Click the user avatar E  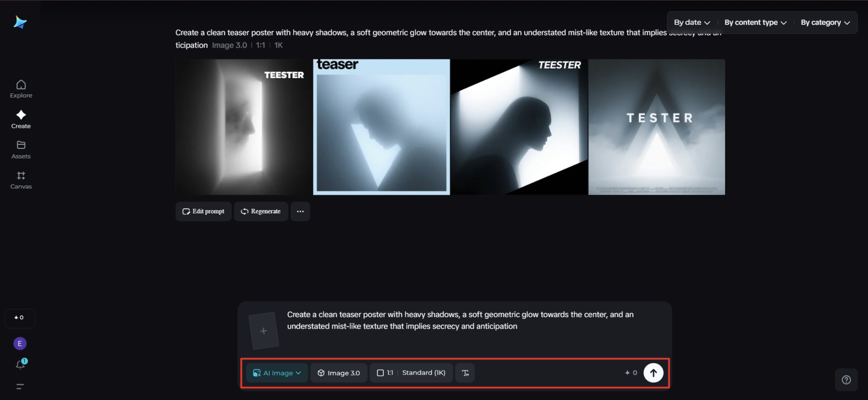pyautogui.click(x=20, y=343)
